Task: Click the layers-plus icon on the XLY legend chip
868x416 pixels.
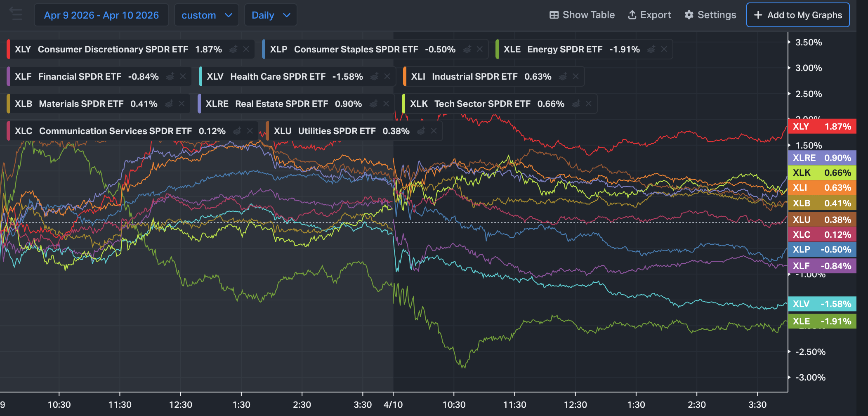Action: point(233,49)
